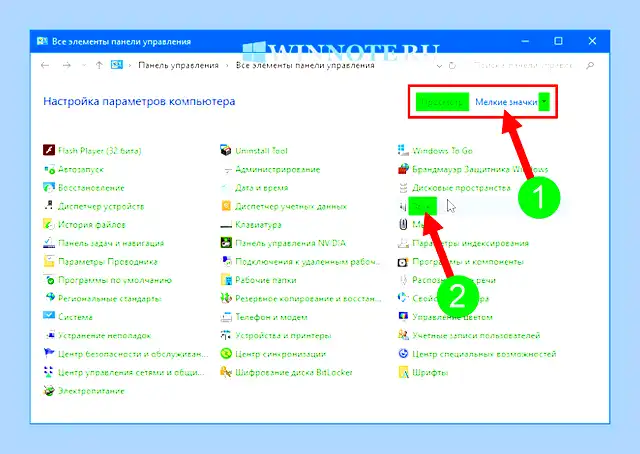Image resolution: width=640 pixels, height=454 pixels.
Task: Open the Региональные стандарты globe icon
Action: 49,298
